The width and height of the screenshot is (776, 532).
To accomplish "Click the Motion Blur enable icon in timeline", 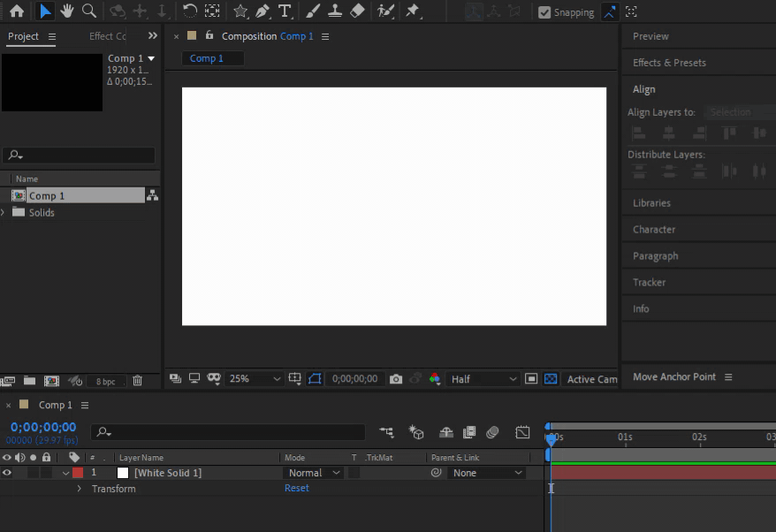I will 492,432.
